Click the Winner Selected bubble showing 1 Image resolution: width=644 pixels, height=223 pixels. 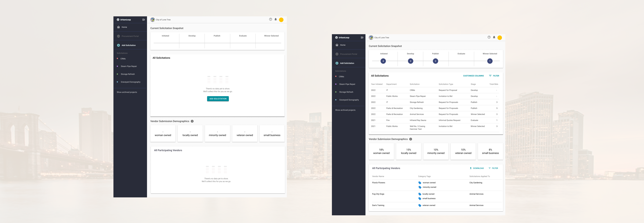490,61
